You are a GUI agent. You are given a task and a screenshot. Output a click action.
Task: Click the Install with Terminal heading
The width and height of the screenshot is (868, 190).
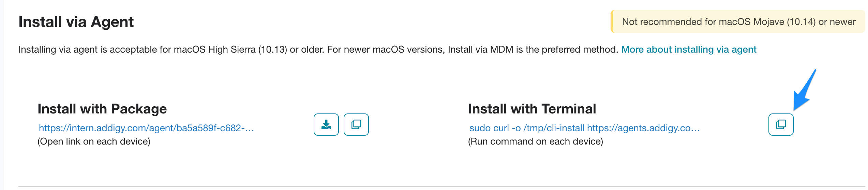(x=532, y=109)
